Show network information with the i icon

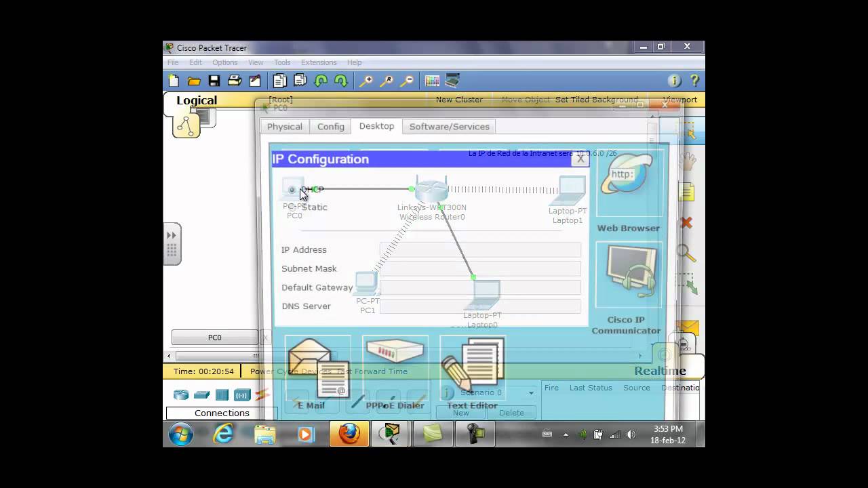pos(674,81)
